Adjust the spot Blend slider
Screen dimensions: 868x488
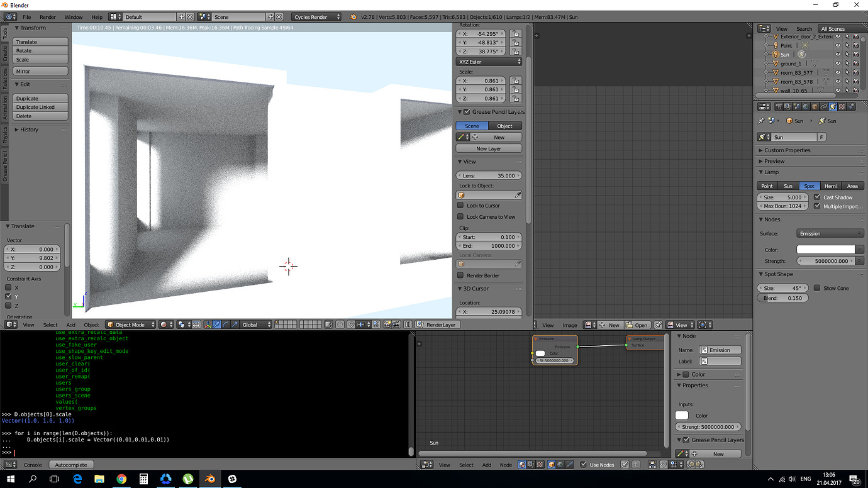[x=782, y=298]
